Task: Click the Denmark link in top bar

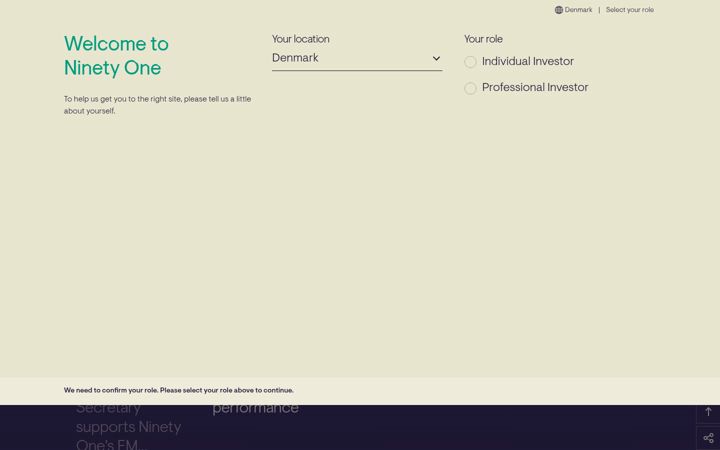Action: pos(578,10)
